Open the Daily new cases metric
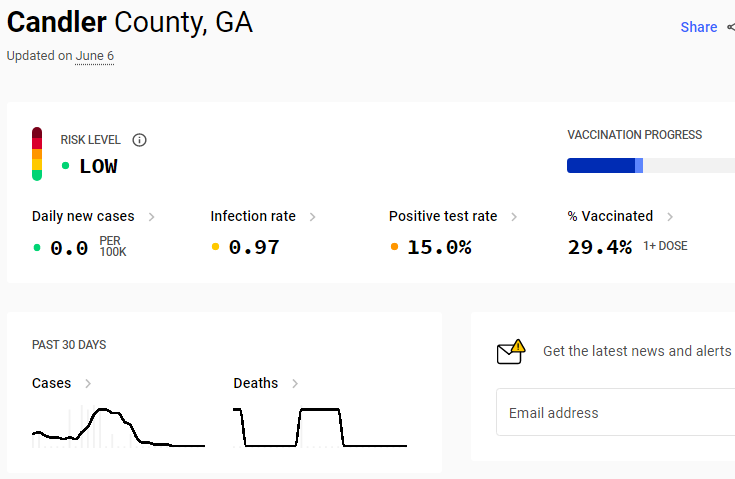 pos(83,216)
